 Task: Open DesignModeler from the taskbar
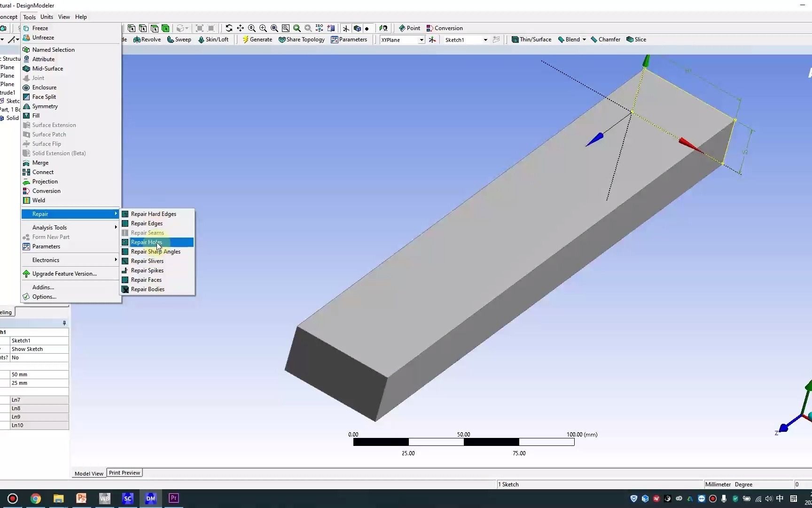click(150, 498)
